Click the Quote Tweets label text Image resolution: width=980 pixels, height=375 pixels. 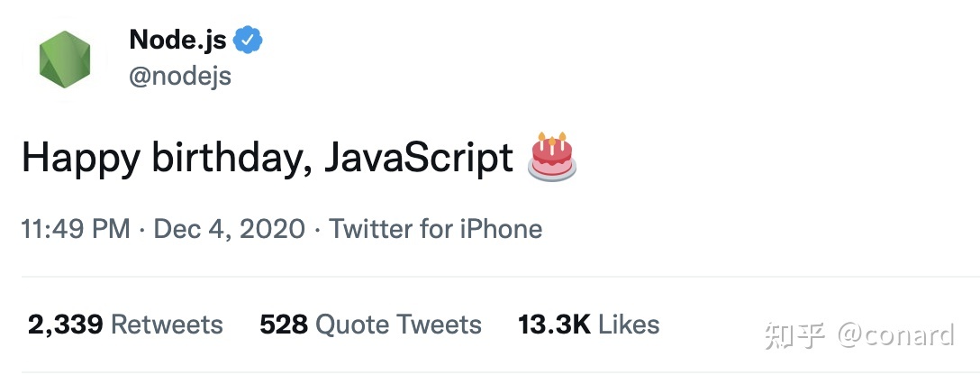399,325
